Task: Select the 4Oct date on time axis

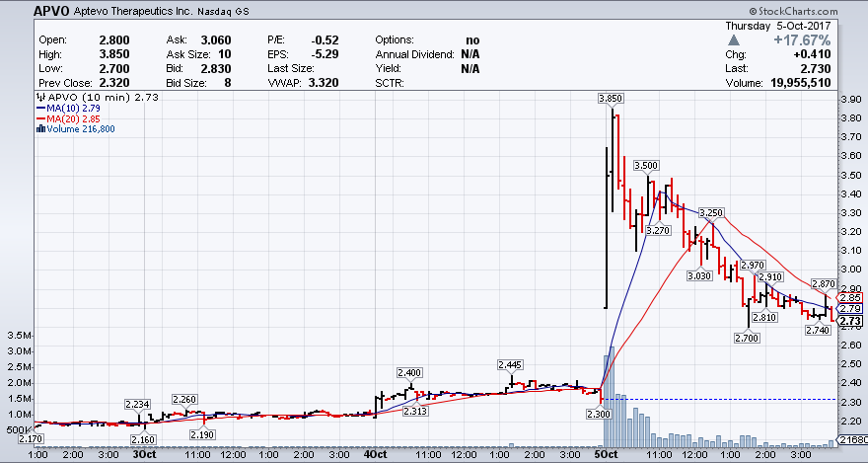Action: [374, 455]
